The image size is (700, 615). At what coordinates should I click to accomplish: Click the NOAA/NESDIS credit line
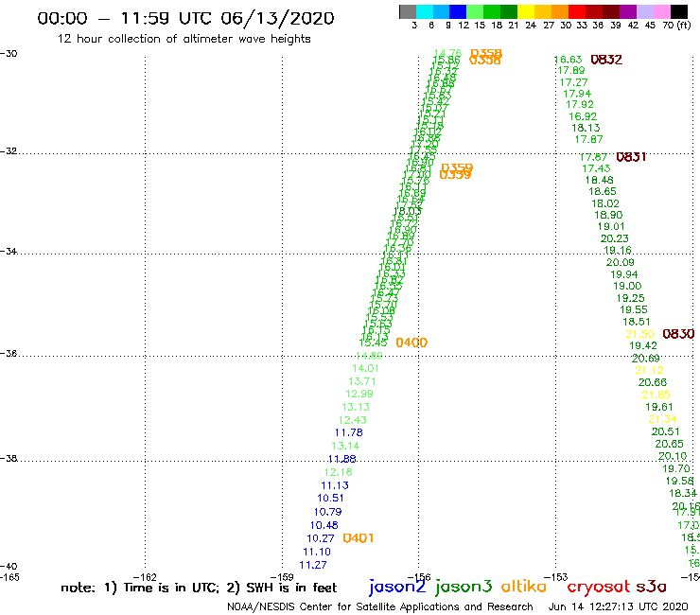[380, 606]
